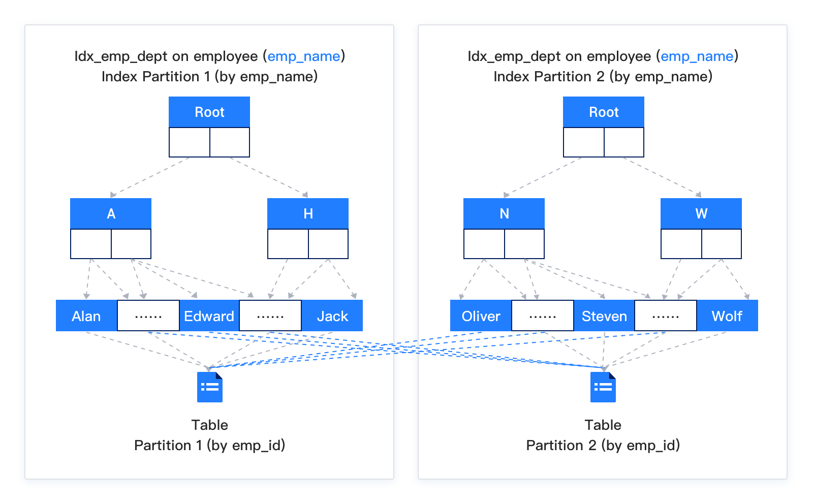813x504 pixels.
Task: Select the Jack leaf entry
Action: (332, 316)
